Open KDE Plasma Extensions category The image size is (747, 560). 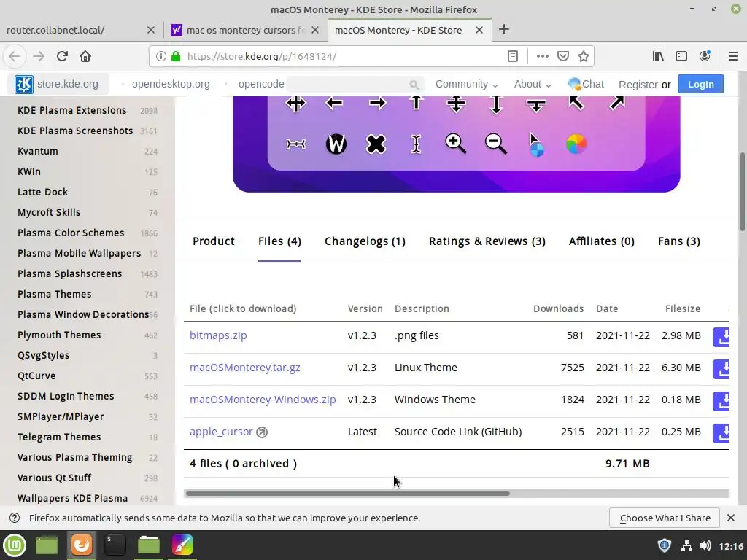tap(72, 111)
